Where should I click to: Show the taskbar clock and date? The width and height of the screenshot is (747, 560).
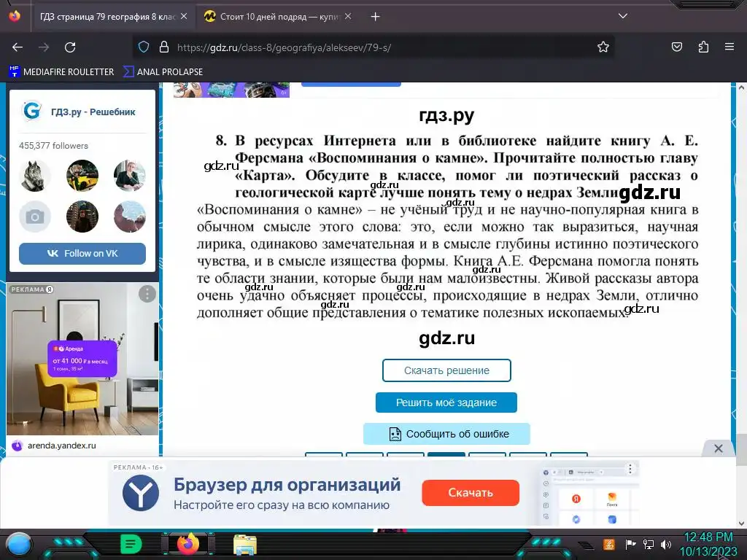708,544
